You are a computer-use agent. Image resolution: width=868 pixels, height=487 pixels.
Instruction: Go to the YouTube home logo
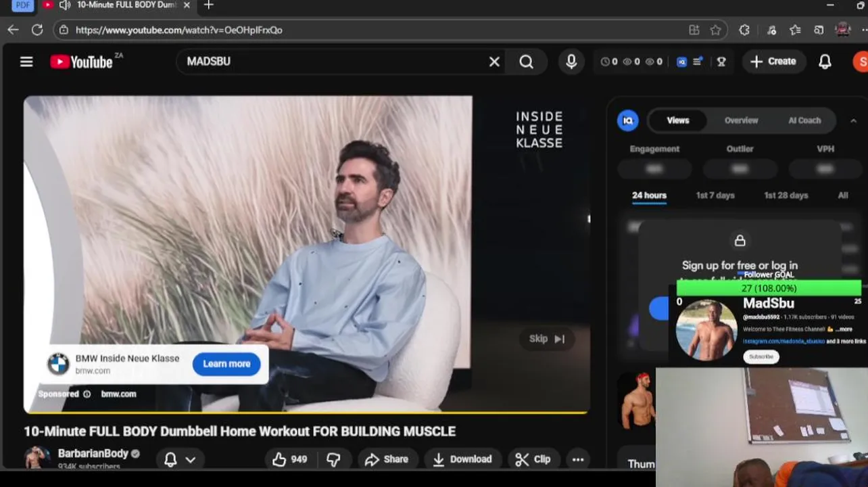(81, 62)
